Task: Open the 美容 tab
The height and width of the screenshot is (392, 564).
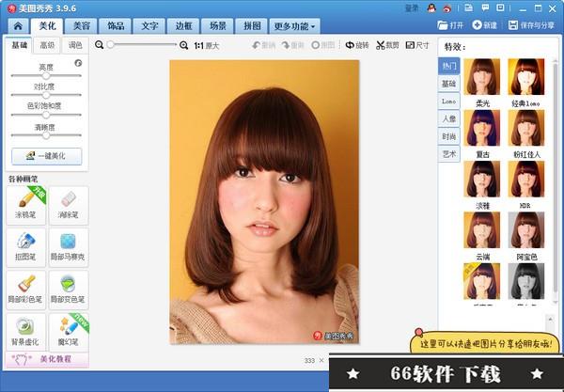Action: point(81,26)
